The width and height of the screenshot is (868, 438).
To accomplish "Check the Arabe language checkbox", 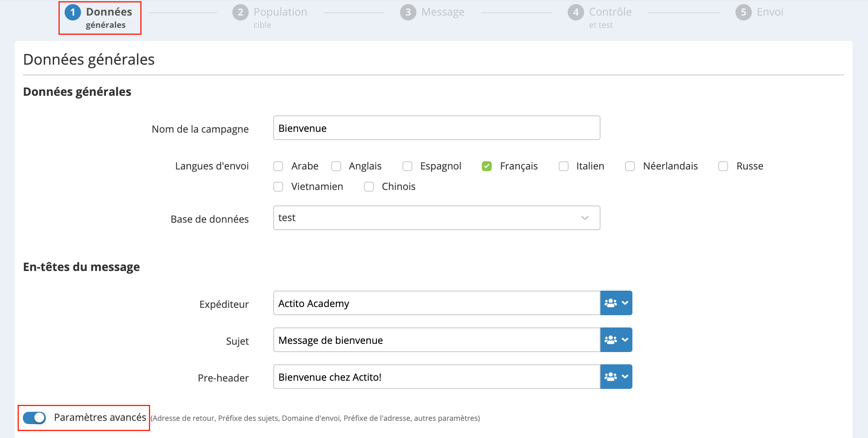I will (278, 166).
